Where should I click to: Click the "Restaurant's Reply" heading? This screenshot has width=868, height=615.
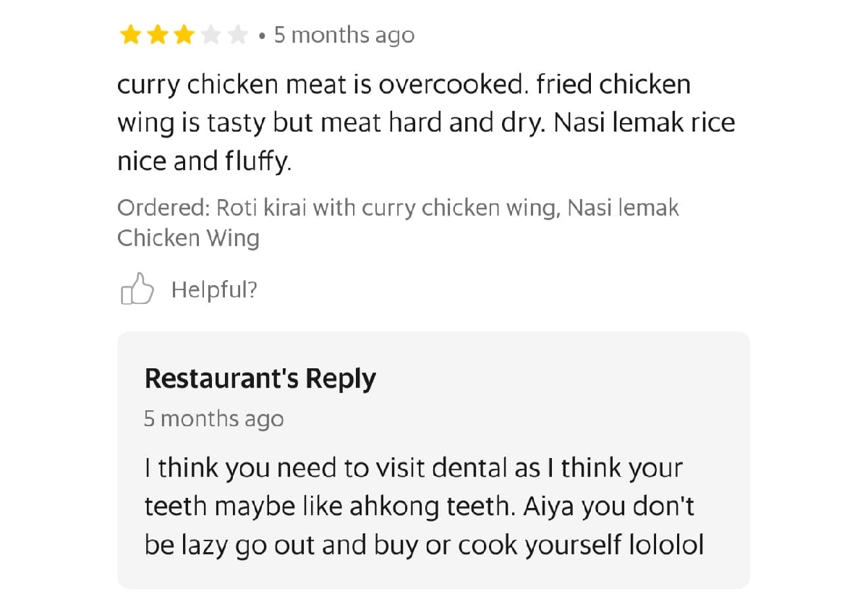(x=260, y=378)
